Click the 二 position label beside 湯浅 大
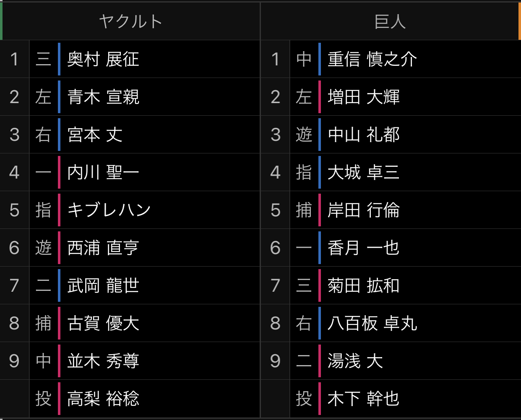 click(x=304, y=361)
